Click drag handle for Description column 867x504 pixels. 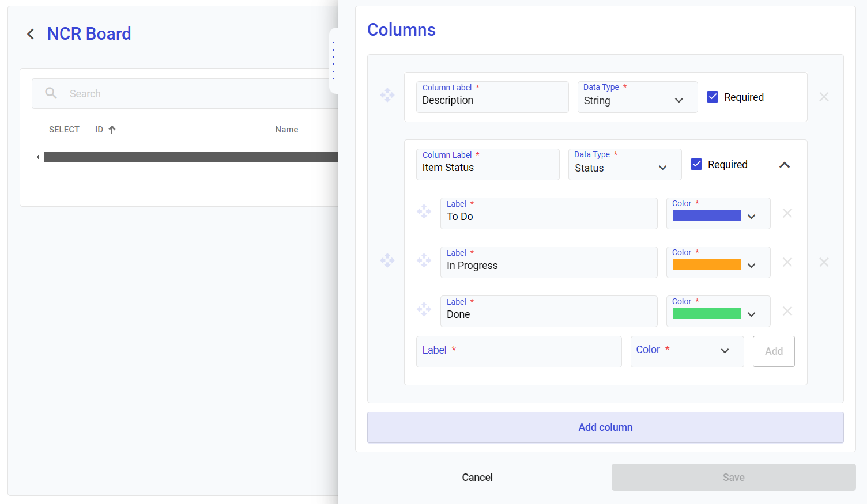click(x=387, y=95)
